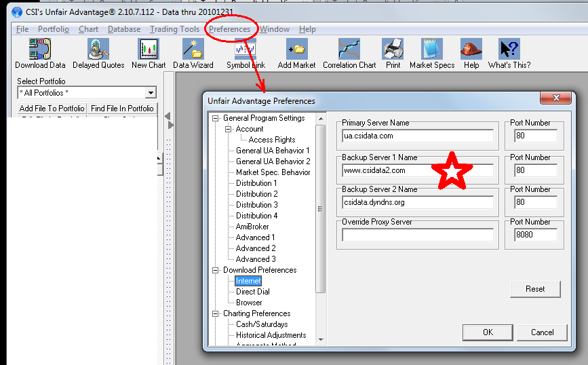
Task: Click Add File To Portfolio button
Action: tap(52, 109)
